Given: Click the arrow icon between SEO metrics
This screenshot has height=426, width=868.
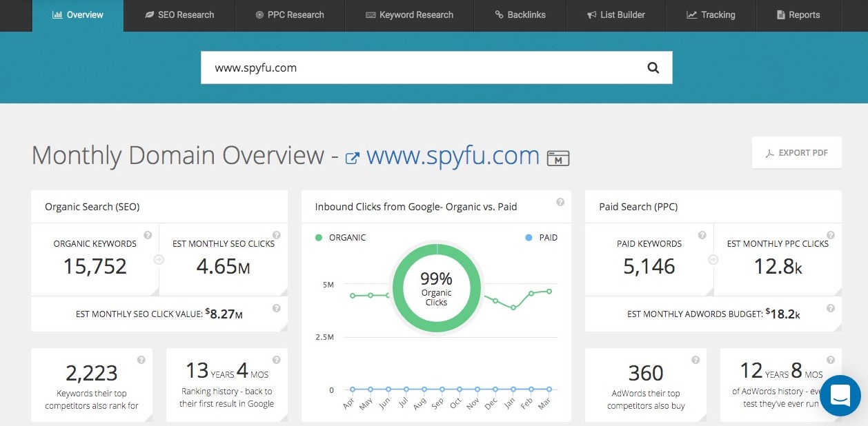Looking at the screenshot, I should tap(159, 260).
